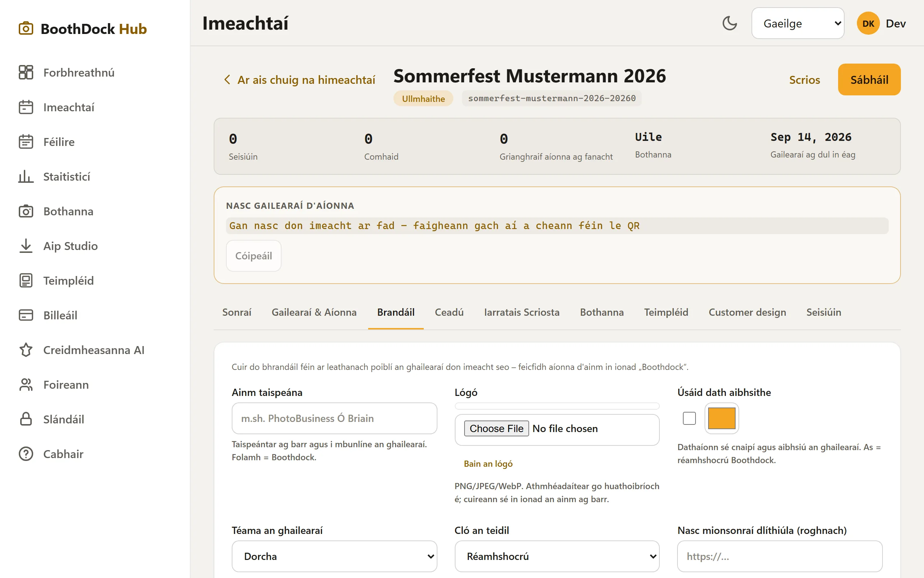Select the Brandáil tab
Image resolution: width=924 pixels, height=578 pixels.
coord(396,312)
